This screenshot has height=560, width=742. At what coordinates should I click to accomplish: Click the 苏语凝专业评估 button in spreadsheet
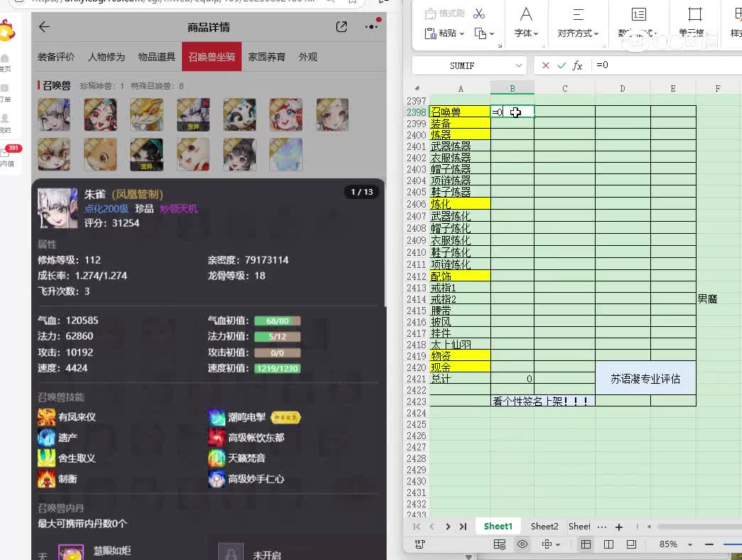[x=645, y=378]
